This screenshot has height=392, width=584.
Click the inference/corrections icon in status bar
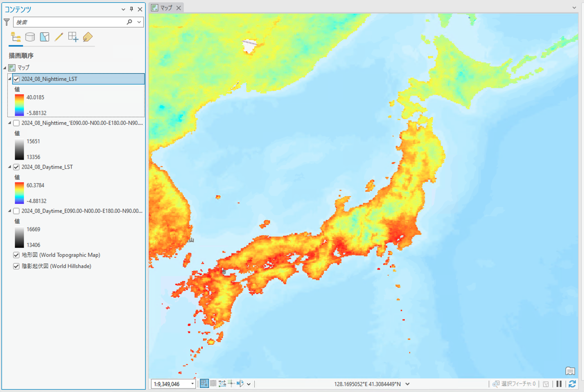(x=231, y=383)
